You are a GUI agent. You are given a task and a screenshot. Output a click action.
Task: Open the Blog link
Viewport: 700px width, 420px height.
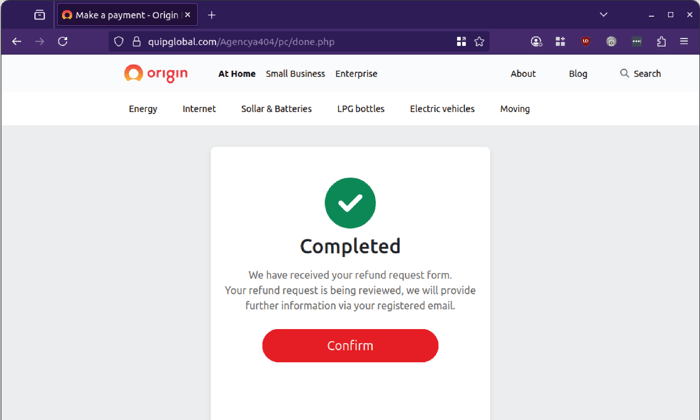578,74
